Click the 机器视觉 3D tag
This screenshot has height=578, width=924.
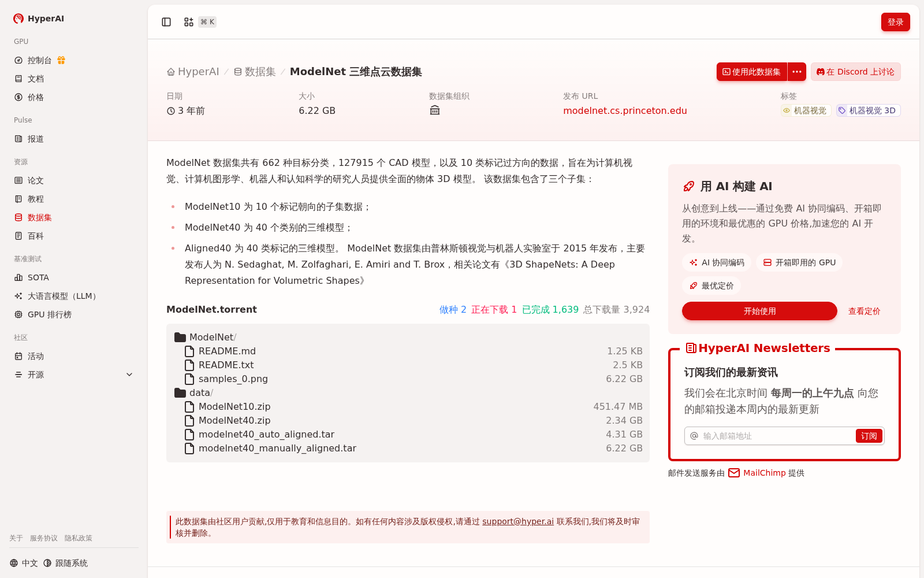(868, 110)
